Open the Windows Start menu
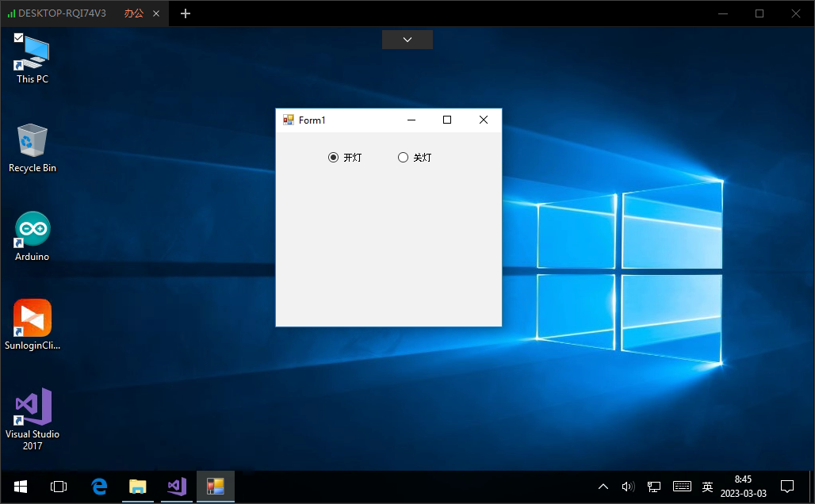The height and width of the screenshot is (504, 815). click(21, 487)
